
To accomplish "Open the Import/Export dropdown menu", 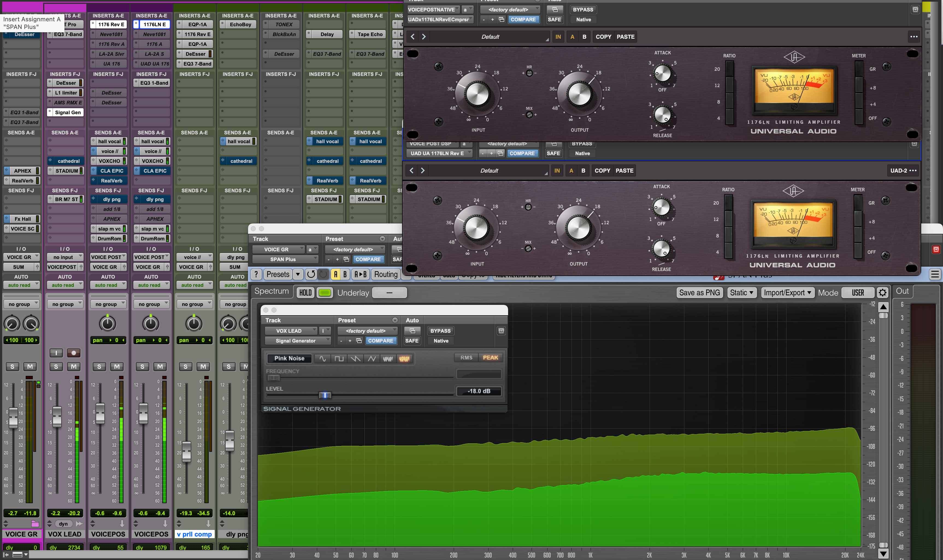I will pyautogui.click(x=787, y=293).
